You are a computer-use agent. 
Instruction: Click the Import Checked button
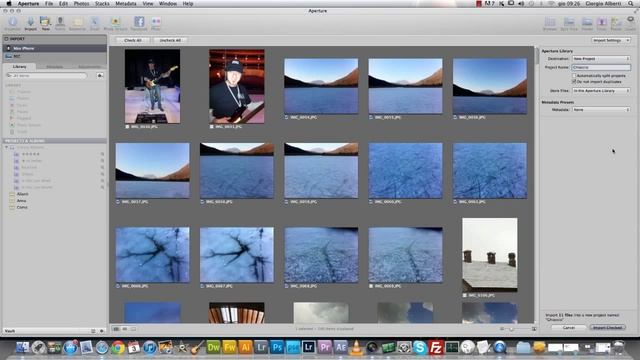click(608, 327)
